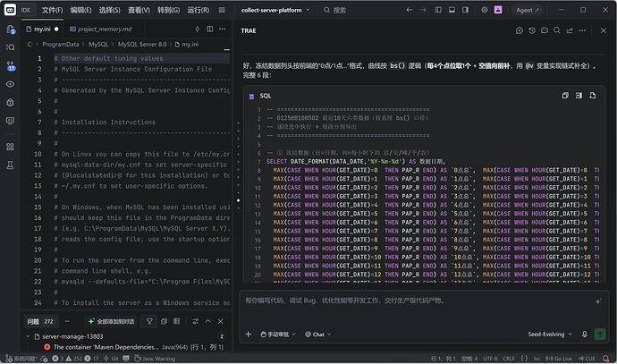Screen dimensions: 617x364
Task: Open the pink user avatar menu
Action: point(498,10)
